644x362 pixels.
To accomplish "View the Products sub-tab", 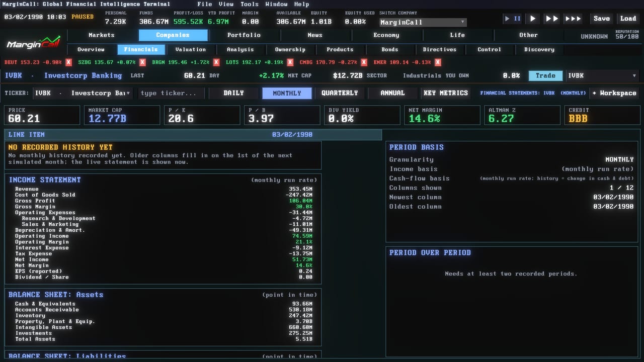I will click(x=340, y=49).
